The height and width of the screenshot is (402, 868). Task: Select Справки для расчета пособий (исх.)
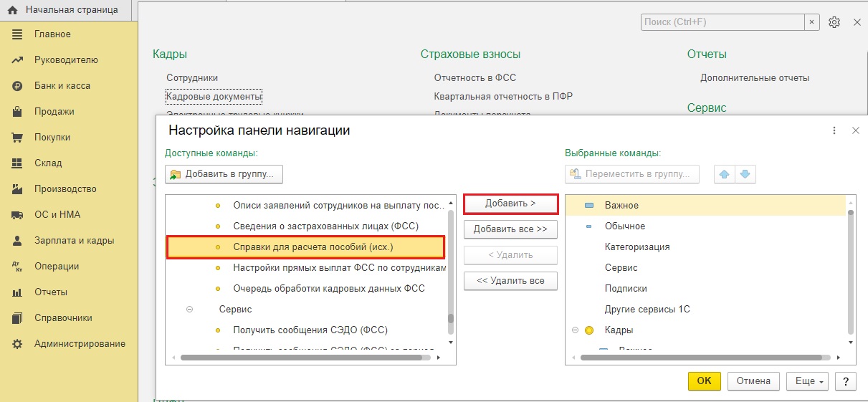tap(313, 247)
